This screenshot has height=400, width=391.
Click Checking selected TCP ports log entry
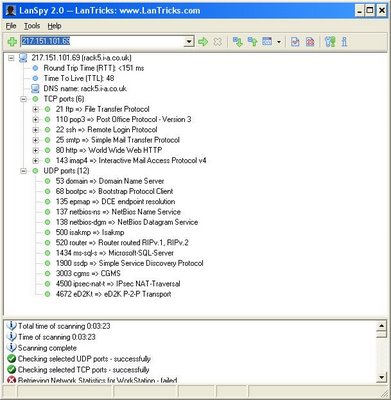(x=83, y=370)
